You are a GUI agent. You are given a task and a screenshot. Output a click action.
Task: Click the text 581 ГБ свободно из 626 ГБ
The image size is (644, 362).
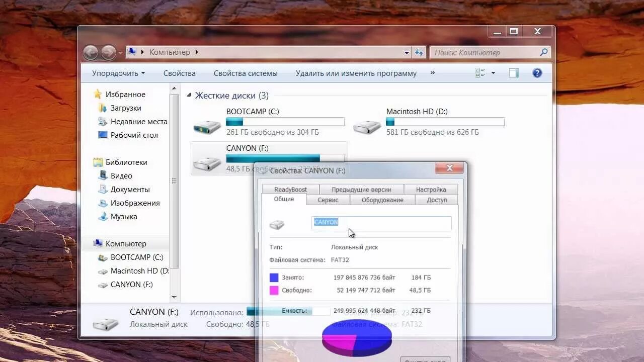click(x=433, y=132)
